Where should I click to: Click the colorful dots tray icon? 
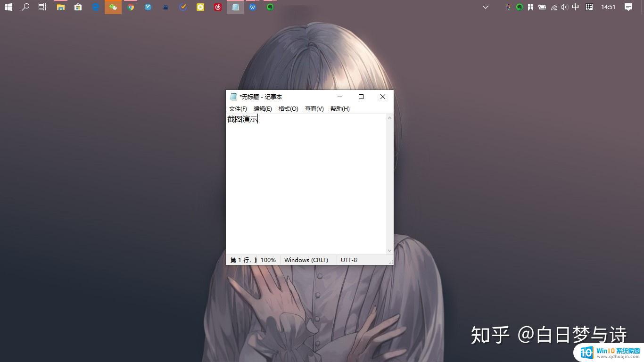pos(508,7)
